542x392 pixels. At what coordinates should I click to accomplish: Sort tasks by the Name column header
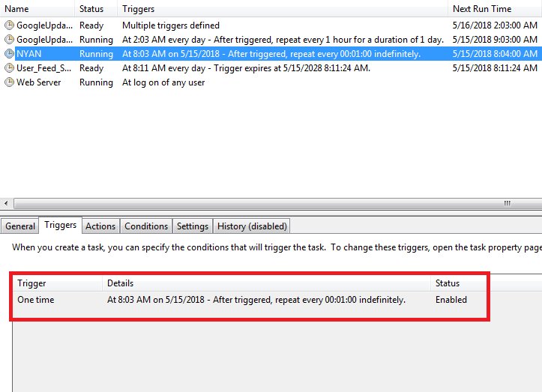[x=37, y=9]
